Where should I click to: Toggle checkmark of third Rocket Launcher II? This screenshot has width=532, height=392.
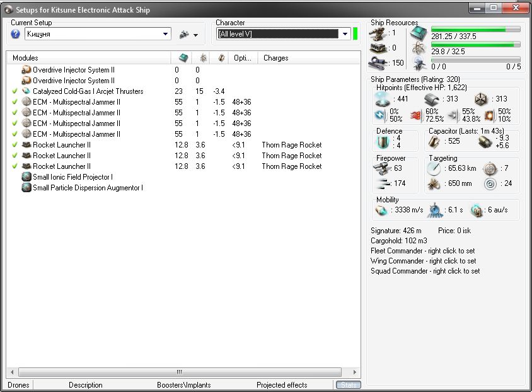[x=14, y=166]
